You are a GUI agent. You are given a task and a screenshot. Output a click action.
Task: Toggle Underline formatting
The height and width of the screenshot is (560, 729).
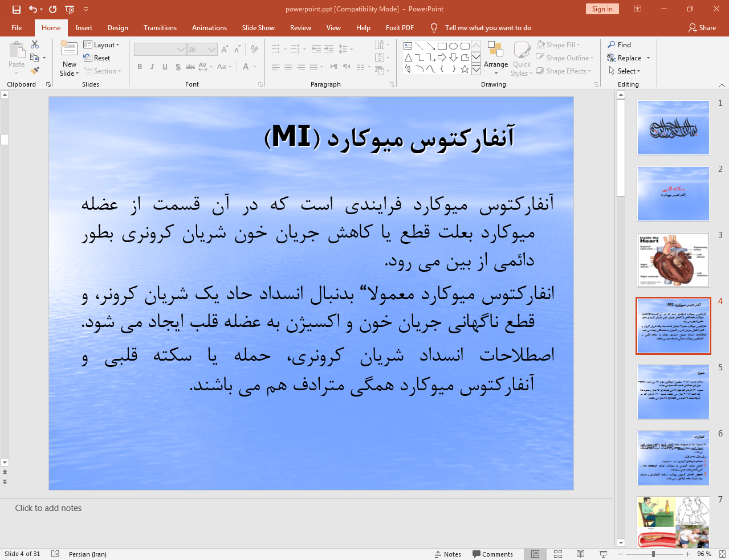coord(165,67)
